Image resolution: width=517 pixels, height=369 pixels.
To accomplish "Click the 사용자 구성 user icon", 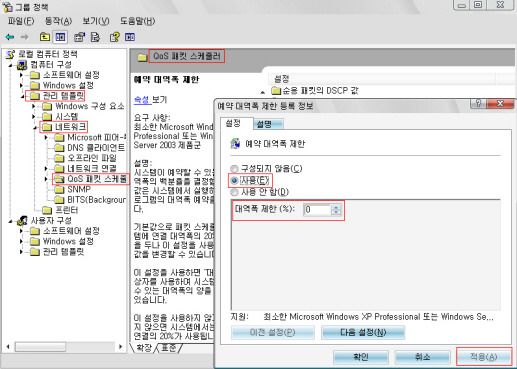I will click(22, 220).
